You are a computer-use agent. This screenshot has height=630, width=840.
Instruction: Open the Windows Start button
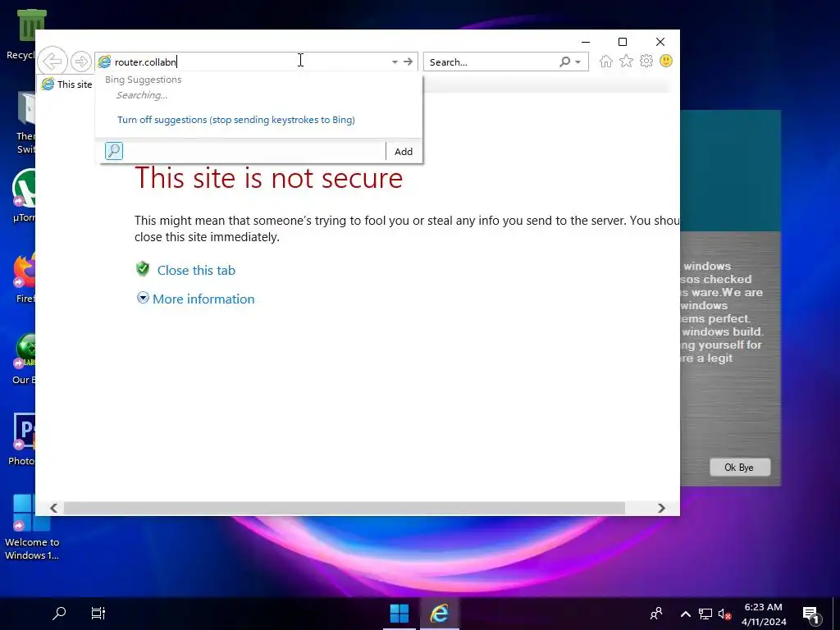(x=399, y=614)
